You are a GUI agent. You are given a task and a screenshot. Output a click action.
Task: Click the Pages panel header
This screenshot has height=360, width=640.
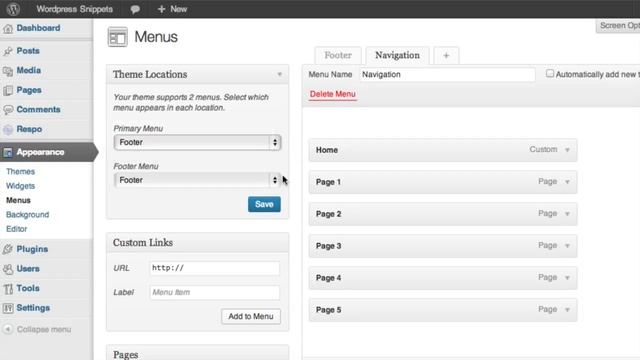tap(198, 353)
